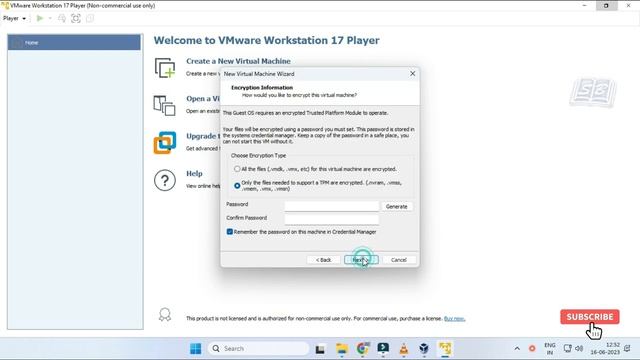
Task: Open the notification bell icon
Action: coord(628,349)
